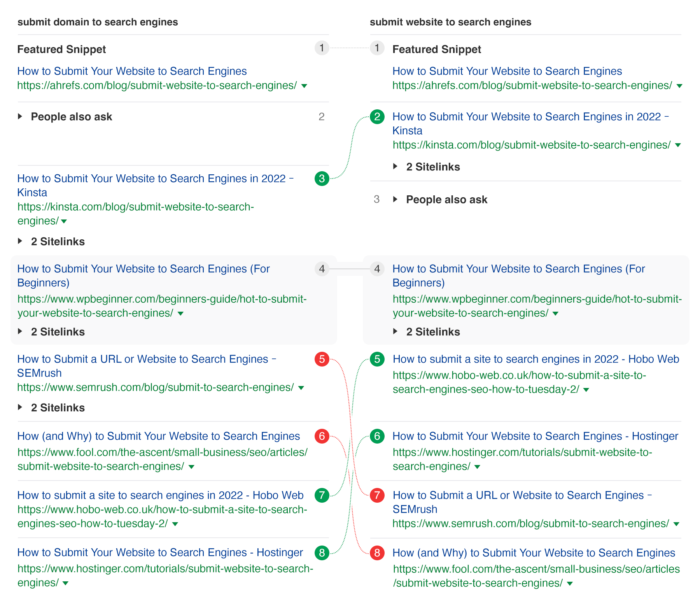Expand 2 Sitelinks under the WPBeginner result

57,332
